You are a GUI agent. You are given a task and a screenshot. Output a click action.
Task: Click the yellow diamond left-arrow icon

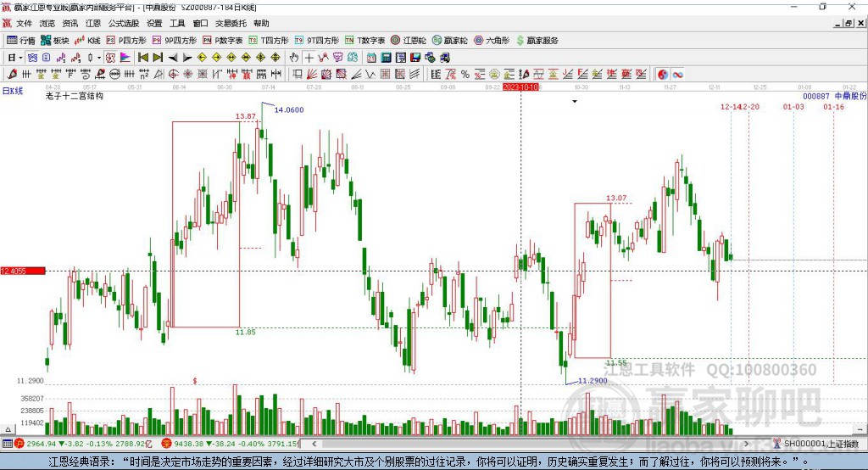(x=202, y=58)
